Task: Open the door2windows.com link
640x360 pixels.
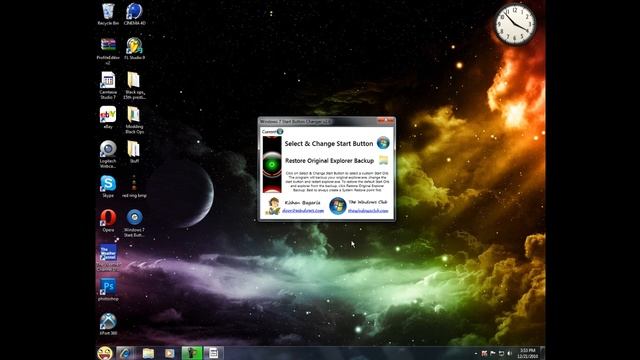Action: click(303, 211)
